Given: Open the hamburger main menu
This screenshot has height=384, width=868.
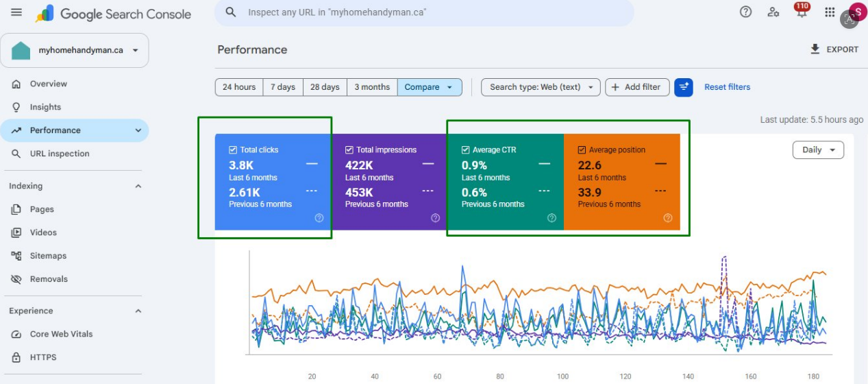Looking at the screenshot, I should tap(16, 12).
